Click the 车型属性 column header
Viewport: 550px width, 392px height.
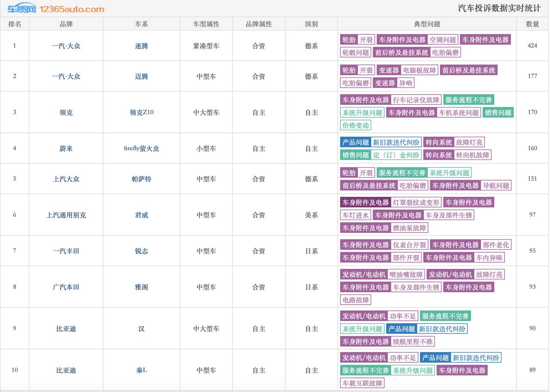tap(206, 24)
